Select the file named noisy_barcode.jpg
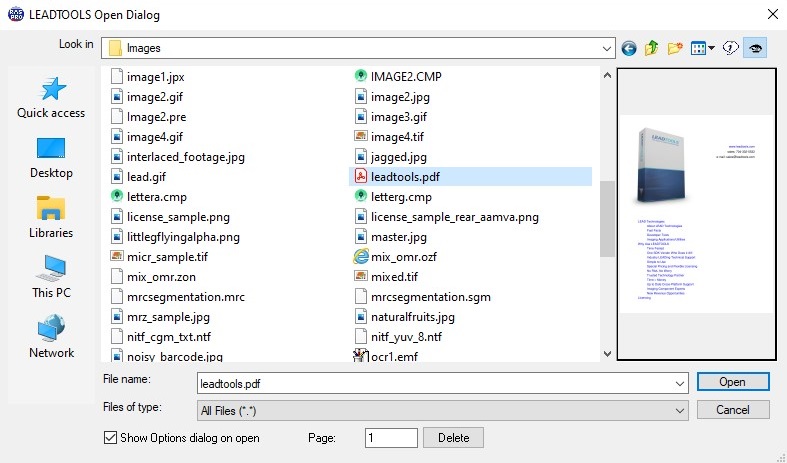The height and width of the screenshot is (463, 787). click(x=175, y=356)
